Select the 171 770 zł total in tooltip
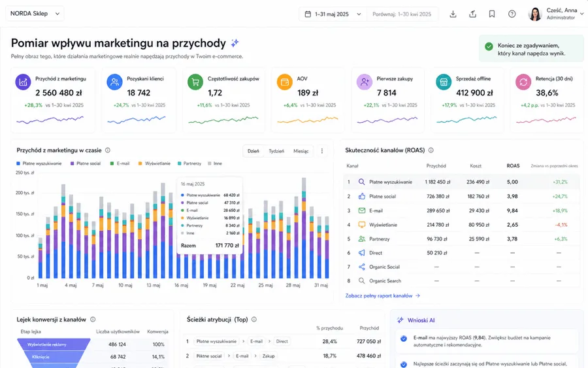The image size is (588, 368). [x=227, y=246]
